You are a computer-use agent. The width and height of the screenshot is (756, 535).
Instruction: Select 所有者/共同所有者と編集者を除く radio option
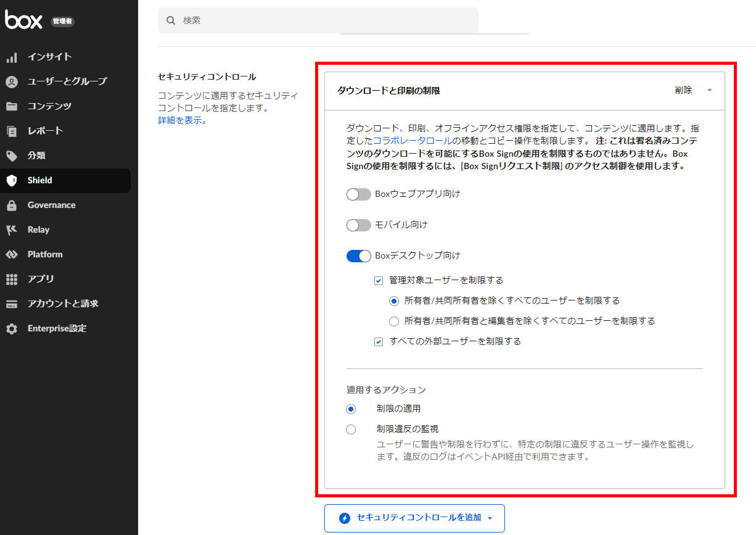point(394,321)
